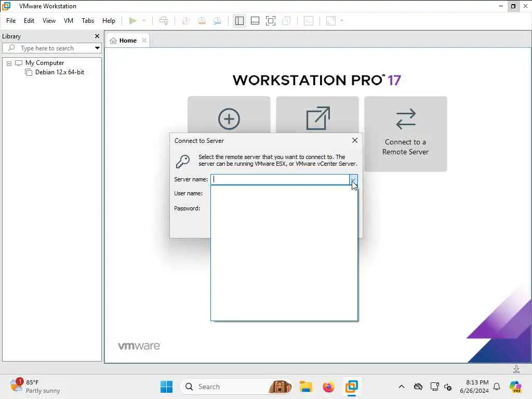
Task: Click the Unity mode toolbar icon
Action: pos(286,21)
